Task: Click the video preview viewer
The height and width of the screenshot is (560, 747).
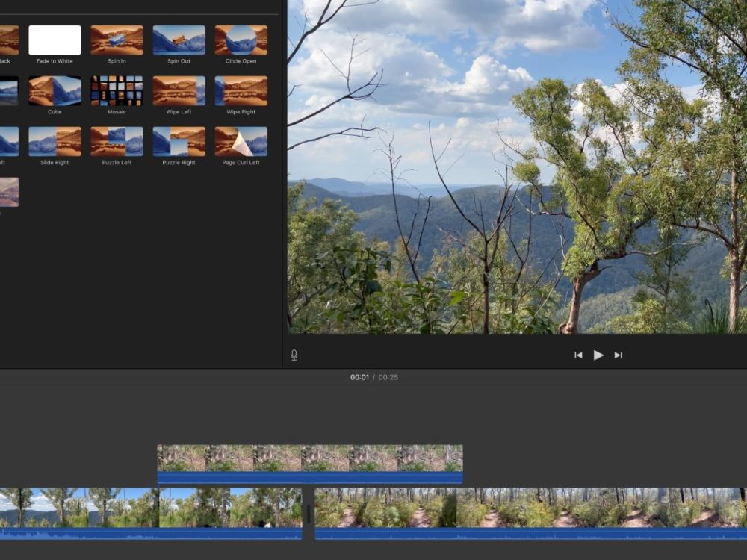Action: coord(518,167)
